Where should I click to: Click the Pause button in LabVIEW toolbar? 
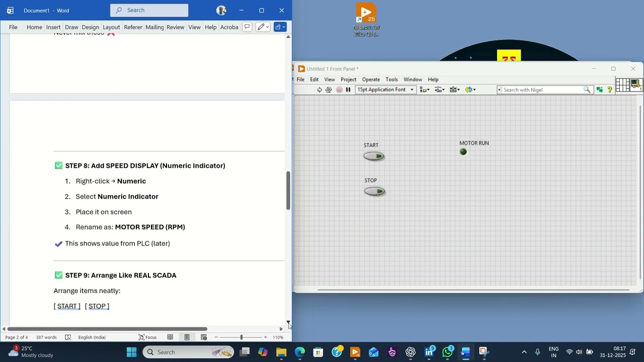point(348,89)
